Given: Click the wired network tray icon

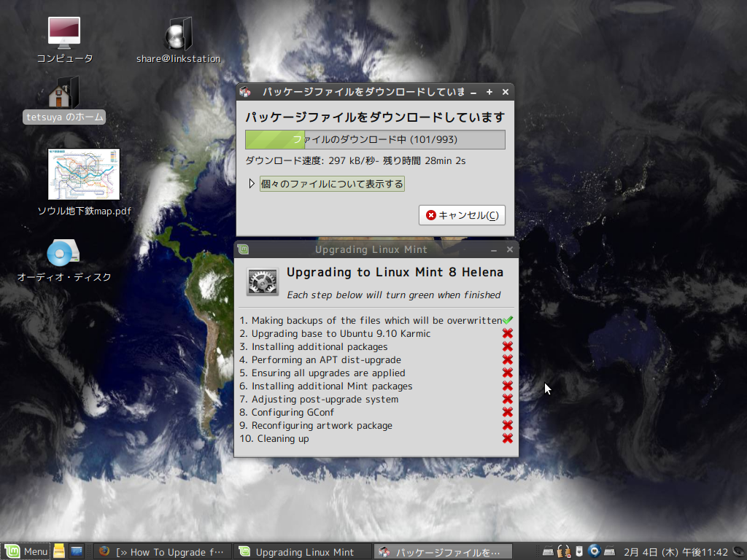Looking at the screenshot, I should 578,551.
